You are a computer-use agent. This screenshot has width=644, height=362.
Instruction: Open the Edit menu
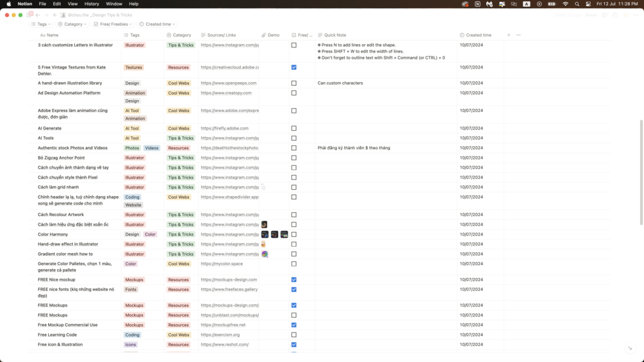[56, 4]
